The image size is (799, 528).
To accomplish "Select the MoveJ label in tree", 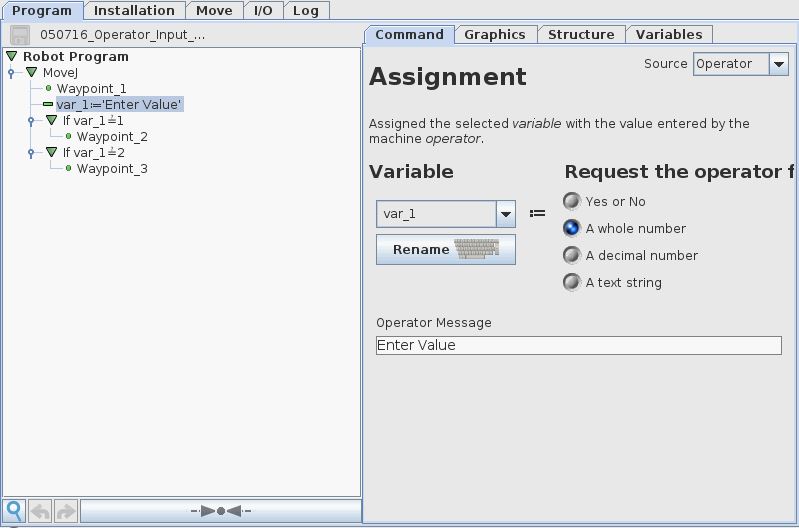I will click(x=60, y=72).
